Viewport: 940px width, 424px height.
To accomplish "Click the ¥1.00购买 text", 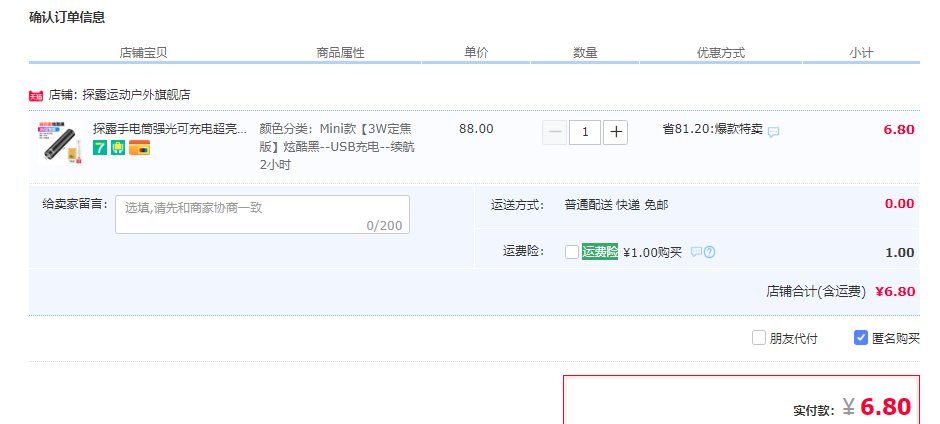I will 653,252.
